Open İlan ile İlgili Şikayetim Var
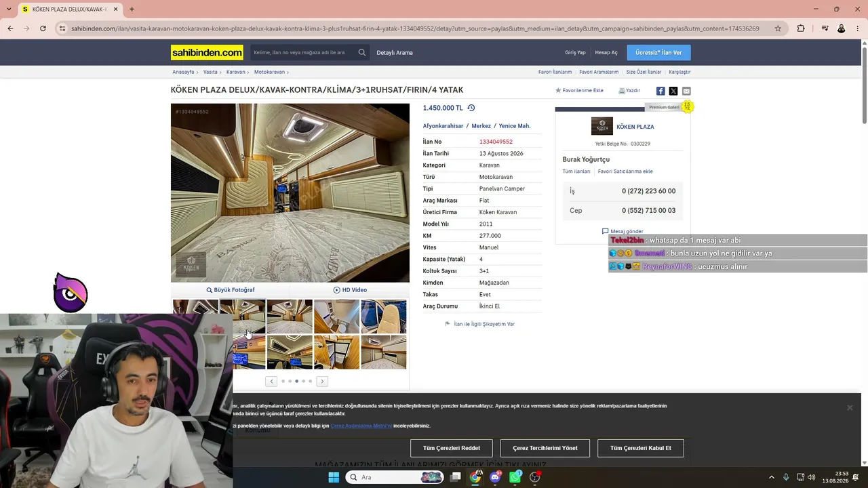This screenshot has width=868, height=488. click(479, 324)
